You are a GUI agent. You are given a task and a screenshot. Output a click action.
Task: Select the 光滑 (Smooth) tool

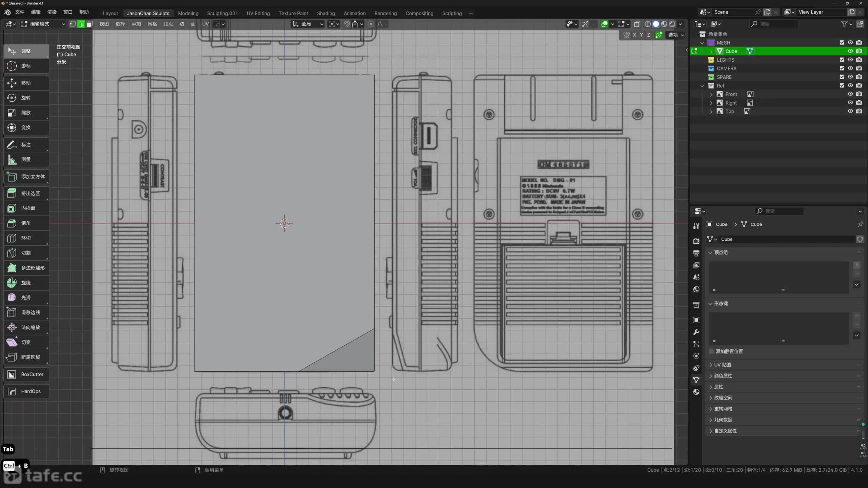click(x=26, y=298)
